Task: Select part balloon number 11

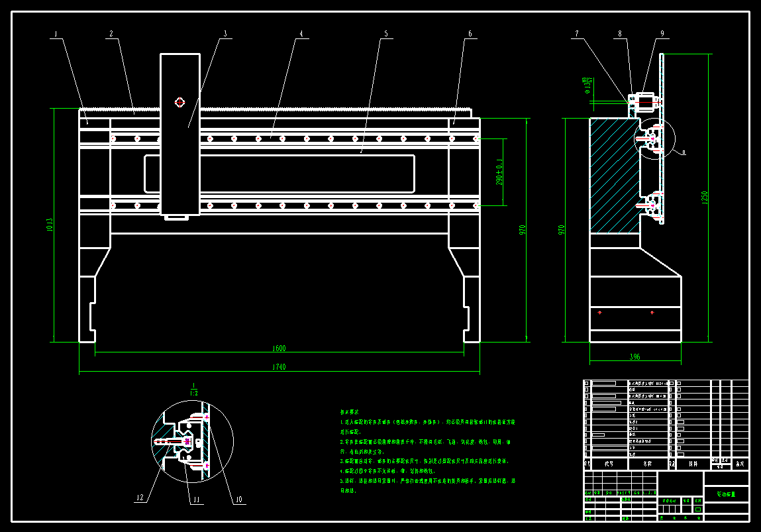Action: (x=197, y=500)
